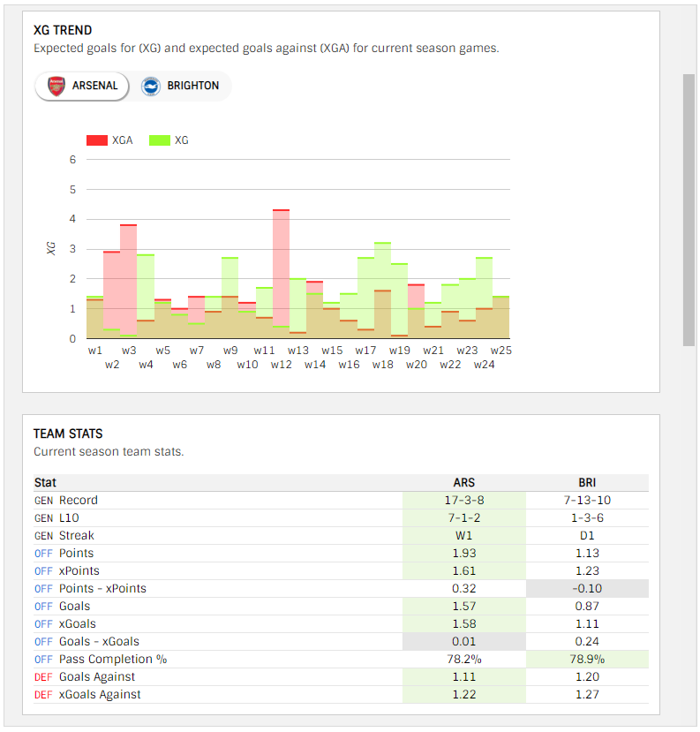
Task: Click Arsenal L10 value 7-1-2
Action: pyautogui.click(x=463, y=517)
